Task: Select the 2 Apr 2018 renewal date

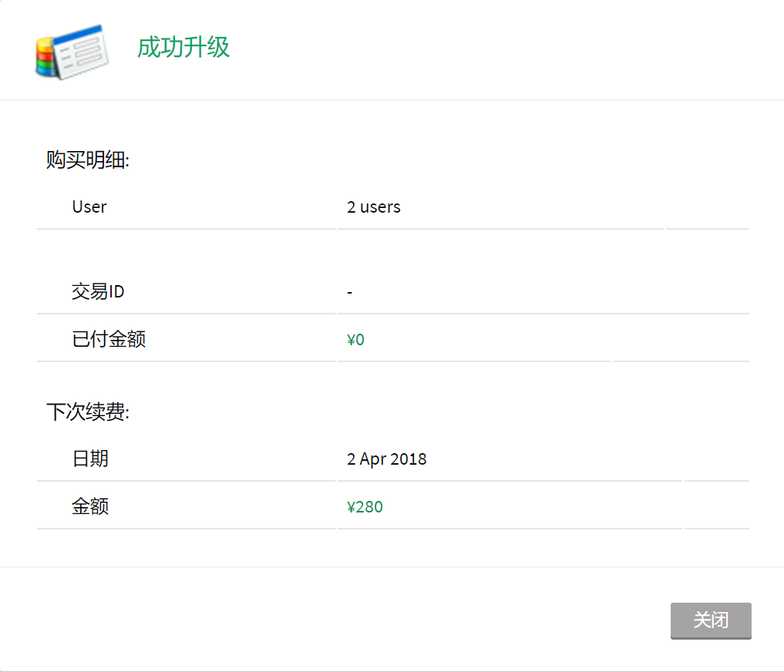Action: pos(387,459)
